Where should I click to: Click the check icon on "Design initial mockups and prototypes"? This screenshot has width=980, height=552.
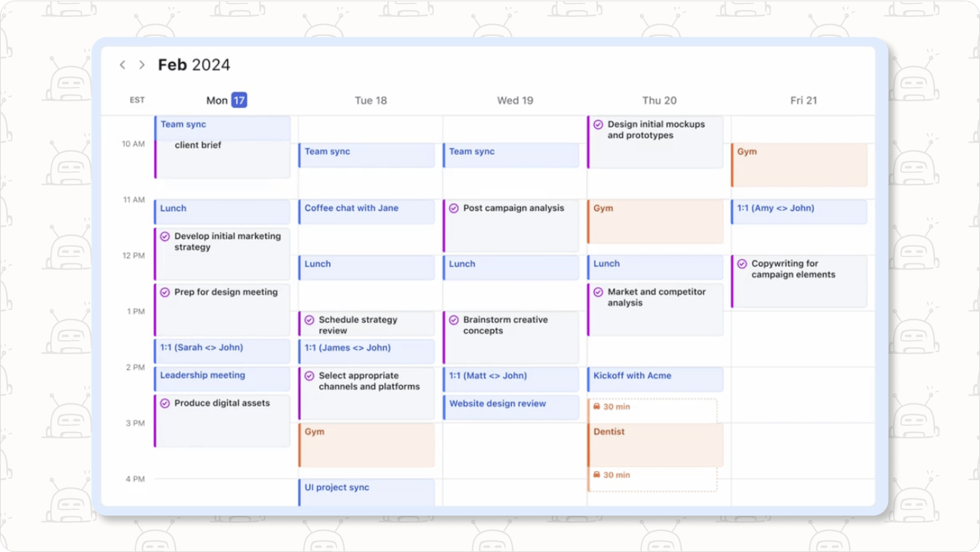[x=599, y=124]
